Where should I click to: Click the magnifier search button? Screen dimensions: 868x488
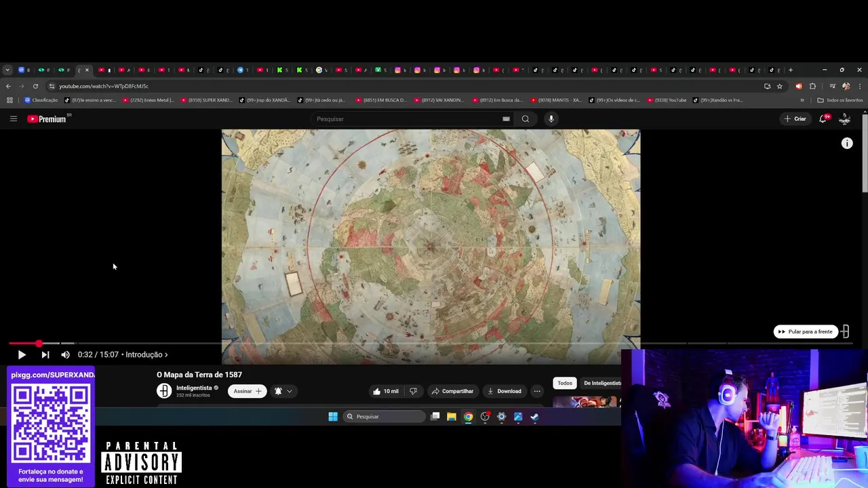525,119
